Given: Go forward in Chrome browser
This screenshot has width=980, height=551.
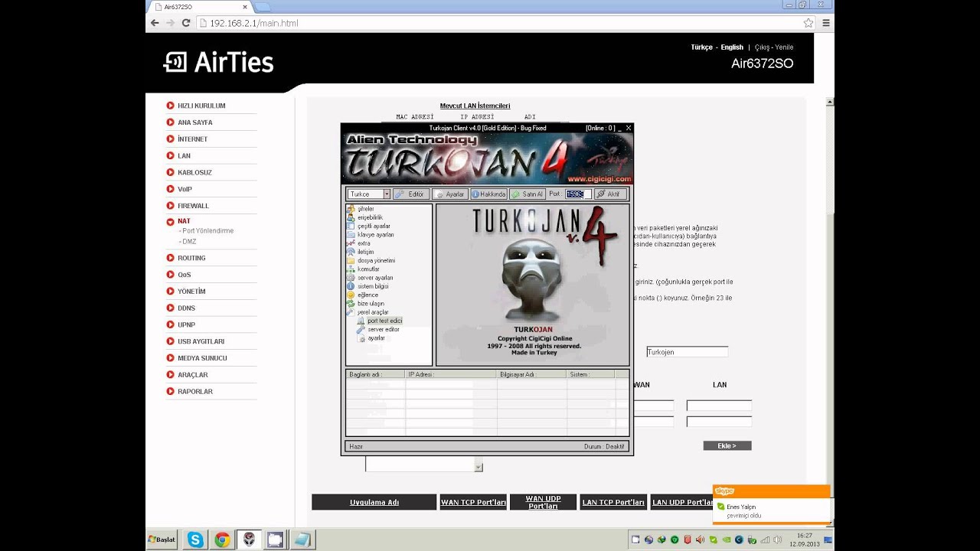Looking at the screenshot, I should [x=170, y=23].
